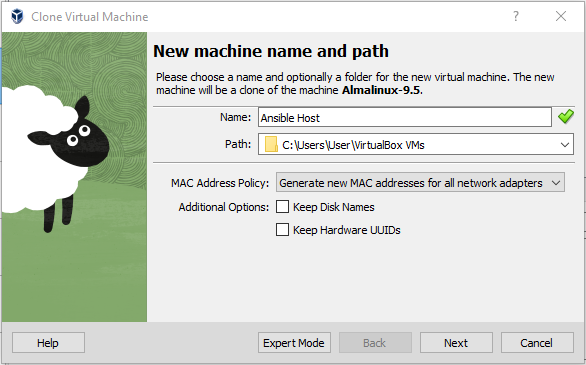Expand the Path combo box arrow

click(x=565, y=145)
